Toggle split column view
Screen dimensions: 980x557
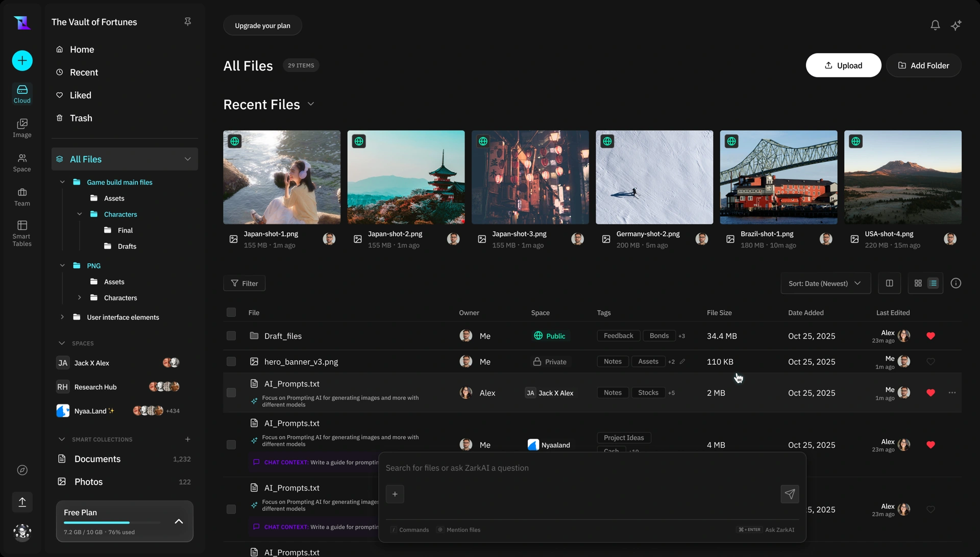tap(889, 283)
